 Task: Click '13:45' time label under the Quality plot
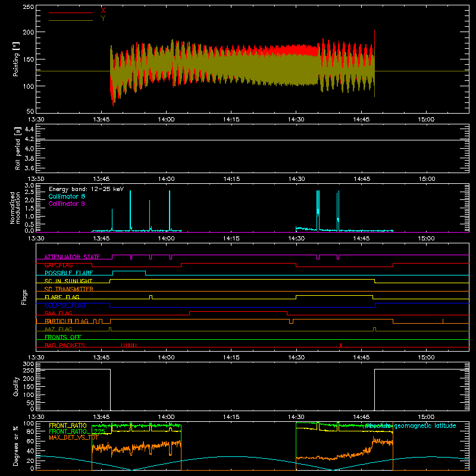[x=101, y=417]
